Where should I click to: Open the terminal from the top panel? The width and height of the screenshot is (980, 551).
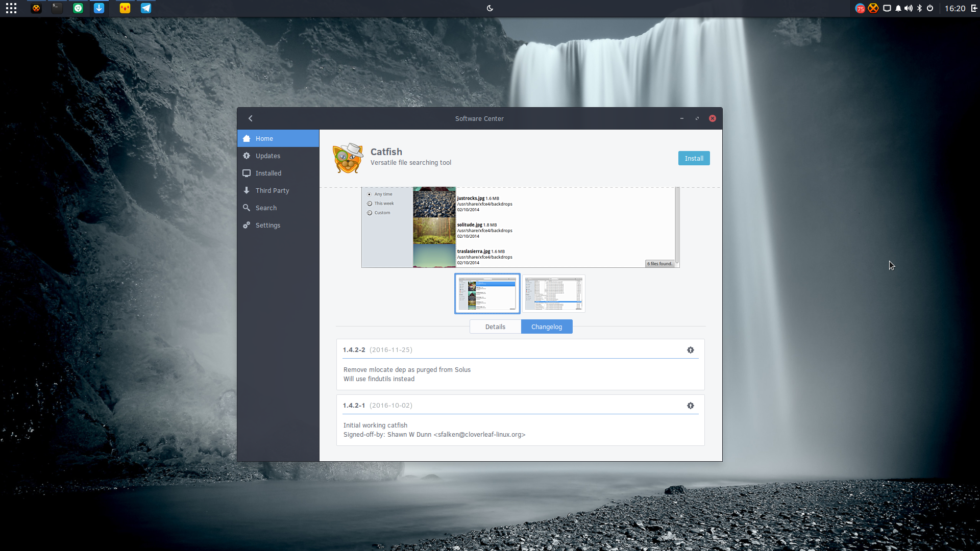[x=57, y=8]
